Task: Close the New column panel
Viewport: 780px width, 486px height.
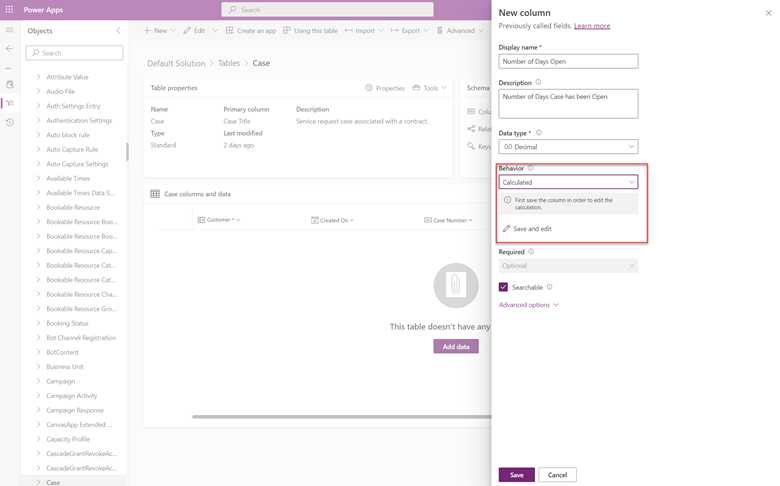Action: pos(768,13)
